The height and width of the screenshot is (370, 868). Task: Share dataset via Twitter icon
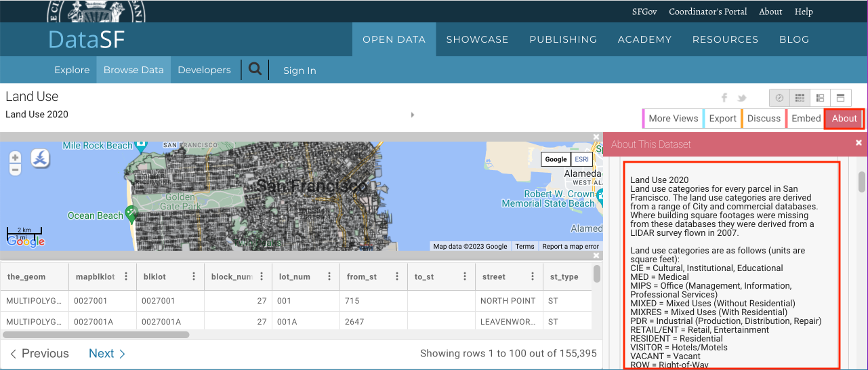coord(742,98)
